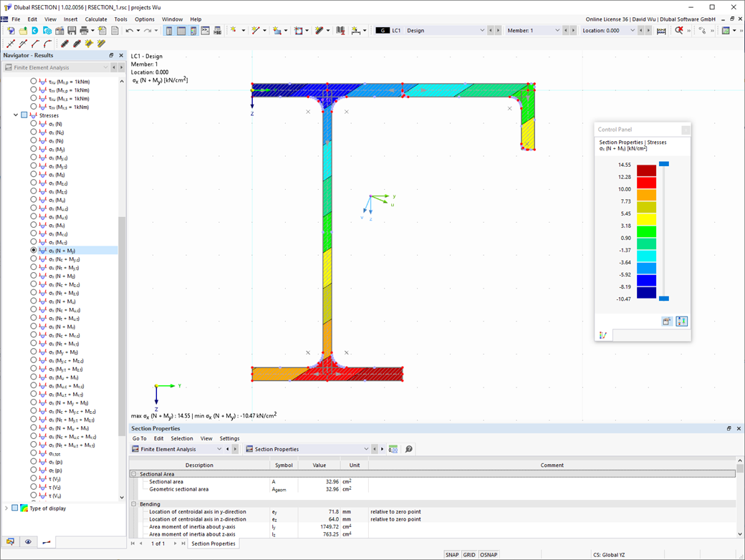745x560 pixels.
Task: Collapse the Bending section row
Action: pos(135,504)
